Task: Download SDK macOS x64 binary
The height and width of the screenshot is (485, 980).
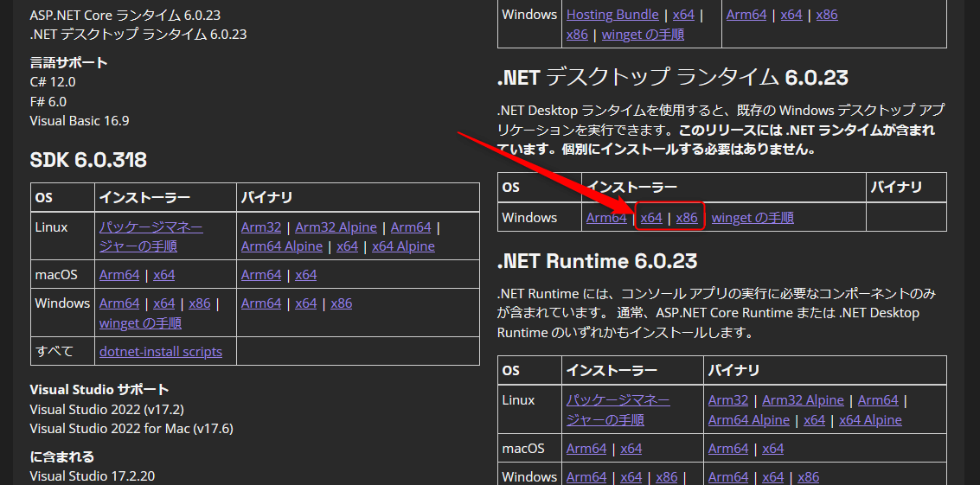Action: pos(306,274)
